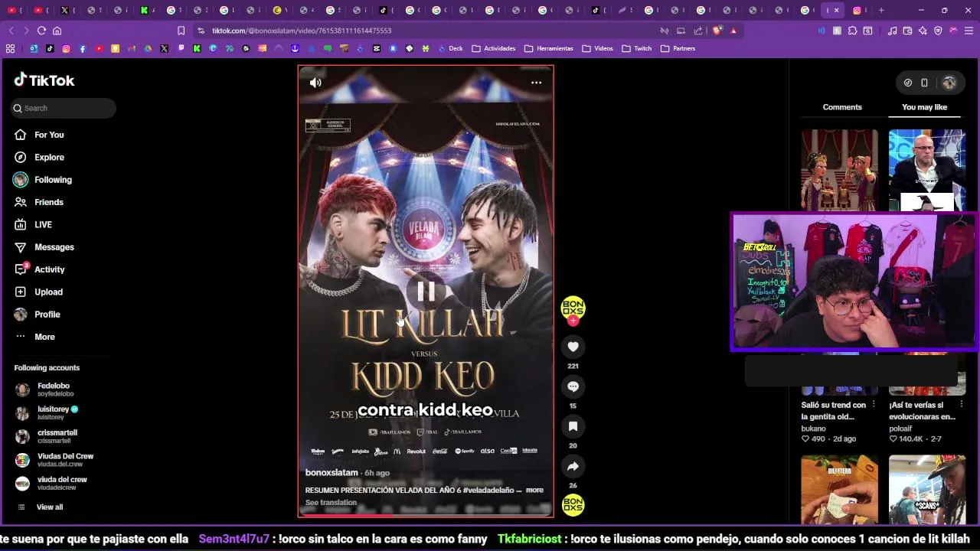
Task: Open bukano creator link
Action: coord(814,429)
